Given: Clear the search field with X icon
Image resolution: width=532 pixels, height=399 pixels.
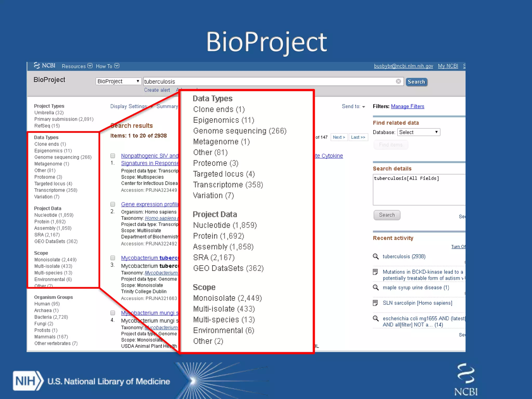Looking at the screenshot, I should (x=398, y=81).
